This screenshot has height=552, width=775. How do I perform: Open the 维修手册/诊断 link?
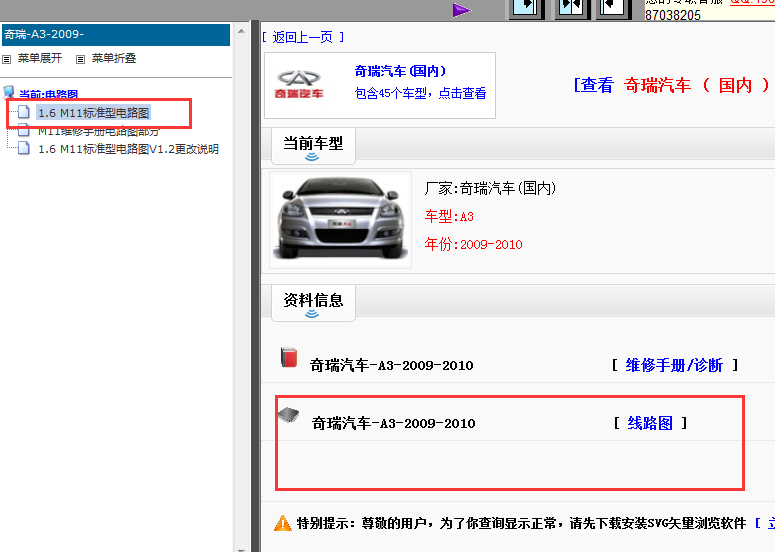674,365
